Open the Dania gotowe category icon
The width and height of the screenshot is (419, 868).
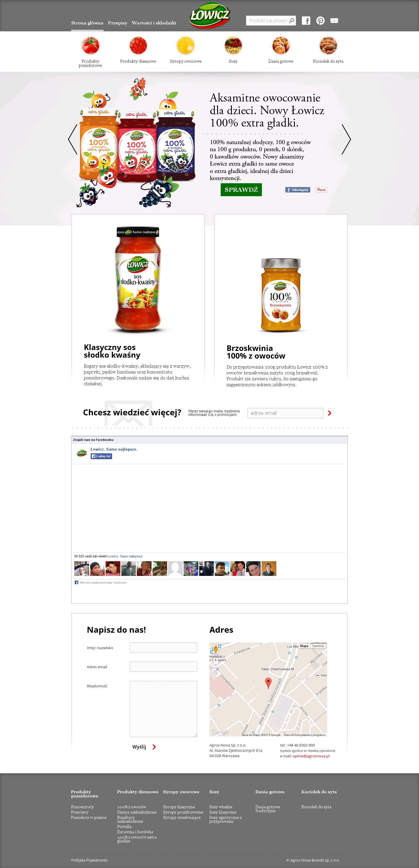280,46
